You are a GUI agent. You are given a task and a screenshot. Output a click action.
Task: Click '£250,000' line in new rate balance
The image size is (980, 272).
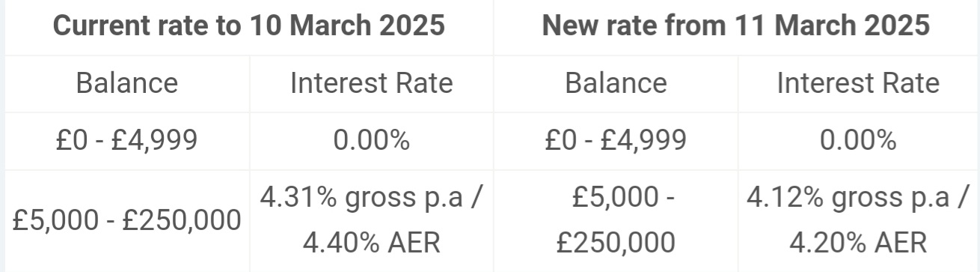click(616, 242)
